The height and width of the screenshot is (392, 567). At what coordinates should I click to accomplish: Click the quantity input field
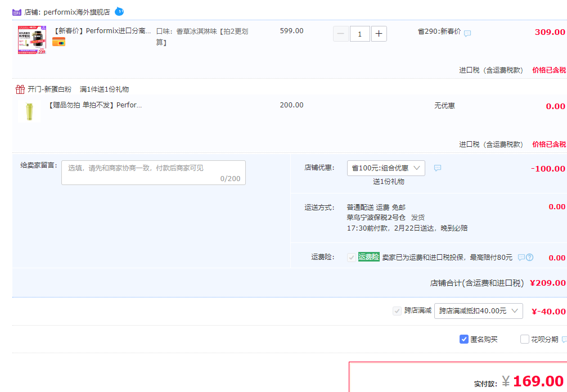tap(360, 34)
